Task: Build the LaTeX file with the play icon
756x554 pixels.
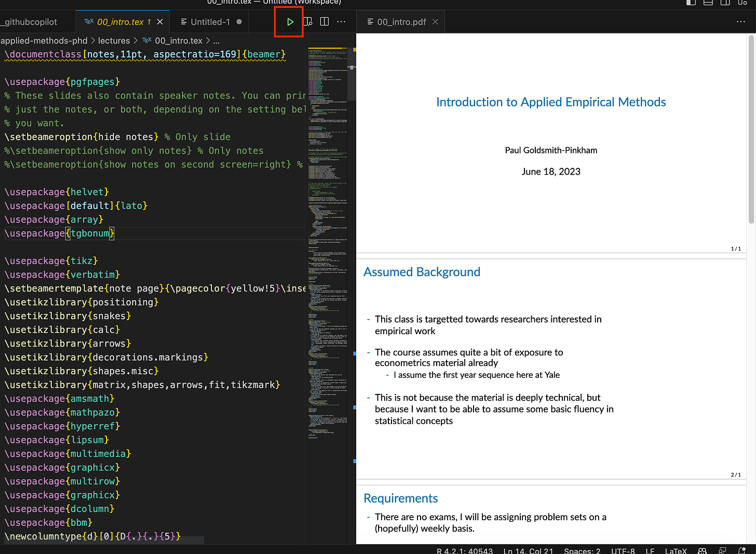Action: point(289,22)
